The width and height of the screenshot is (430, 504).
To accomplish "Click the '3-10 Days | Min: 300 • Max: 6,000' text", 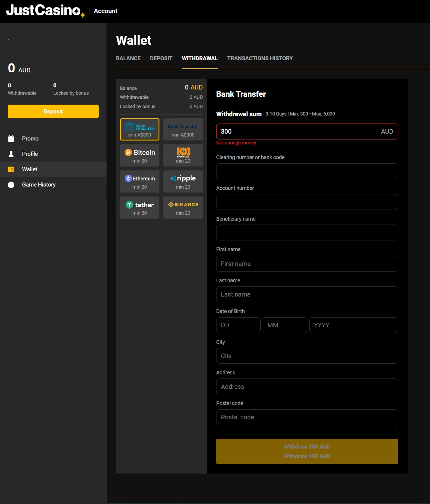I will 300,114.
